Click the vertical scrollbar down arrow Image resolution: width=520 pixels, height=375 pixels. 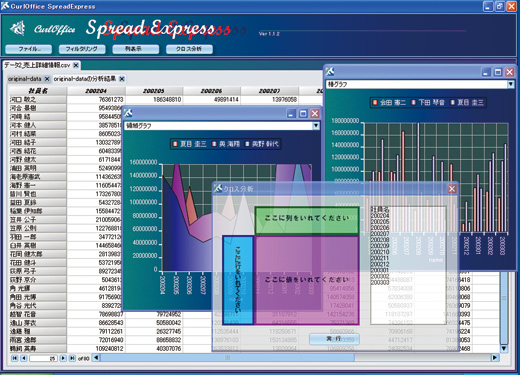[x=504, y=348]
